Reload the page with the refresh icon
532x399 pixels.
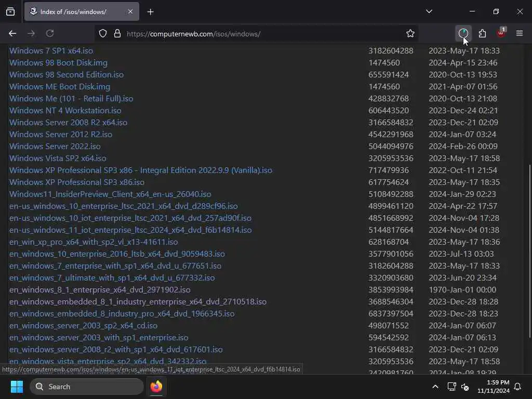[x=50, y=34]
